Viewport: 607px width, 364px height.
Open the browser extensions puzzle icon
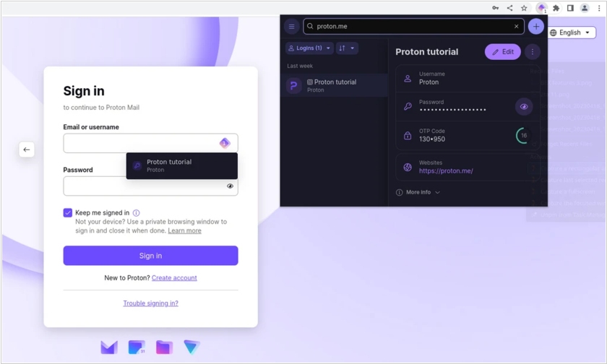pyautogui.click(x=556, y=8)
